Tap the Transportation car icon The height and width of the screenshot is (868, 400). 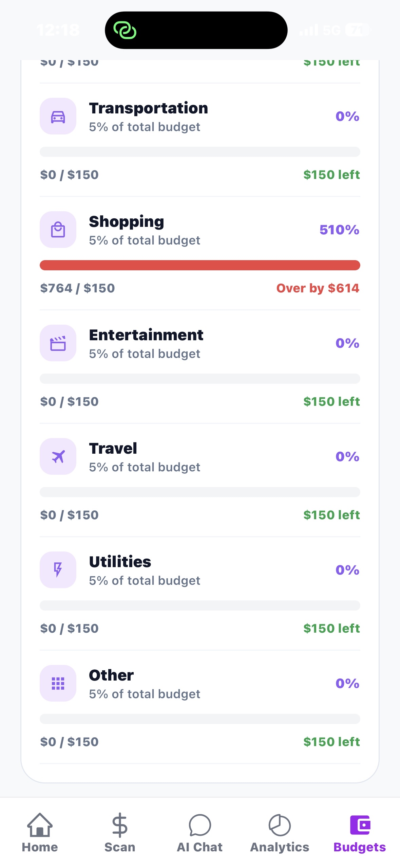(58, 116)
